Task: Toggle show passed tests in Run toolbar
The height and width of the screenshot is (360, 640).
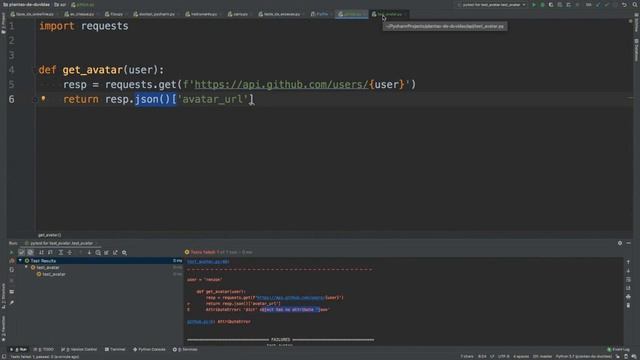Action: point(22,253)
